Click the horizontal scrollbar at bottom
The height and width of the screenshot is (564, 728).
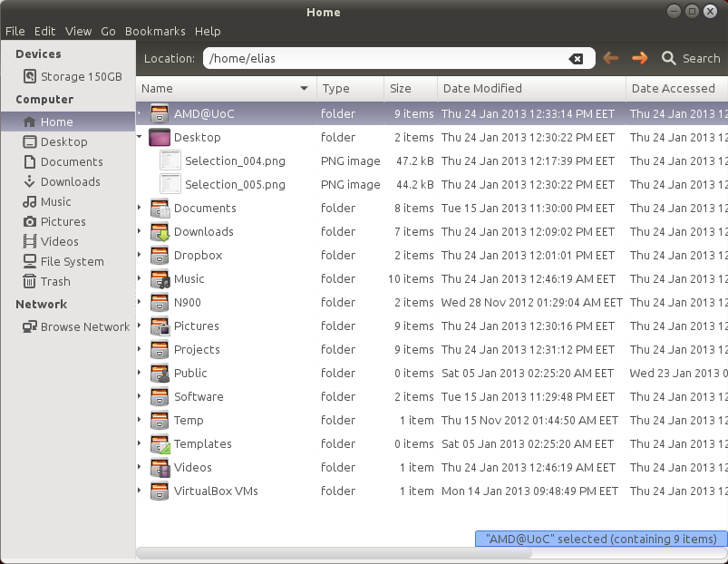363,553
